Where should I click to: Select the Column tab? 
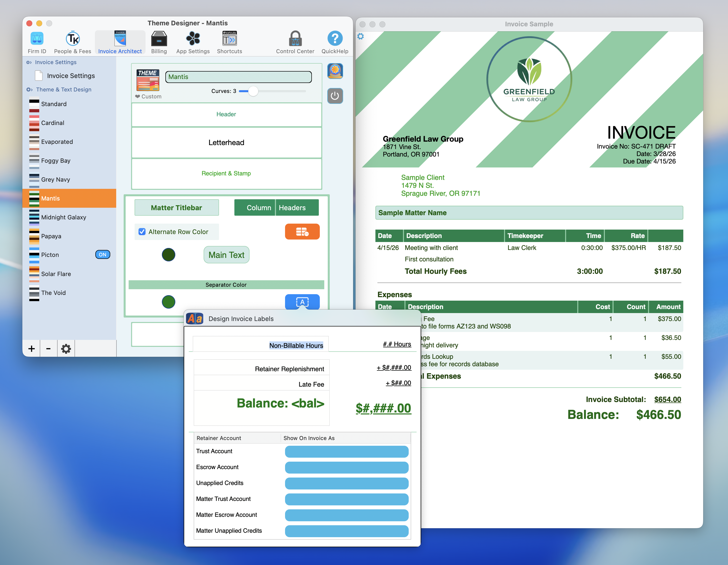[258, 207]
